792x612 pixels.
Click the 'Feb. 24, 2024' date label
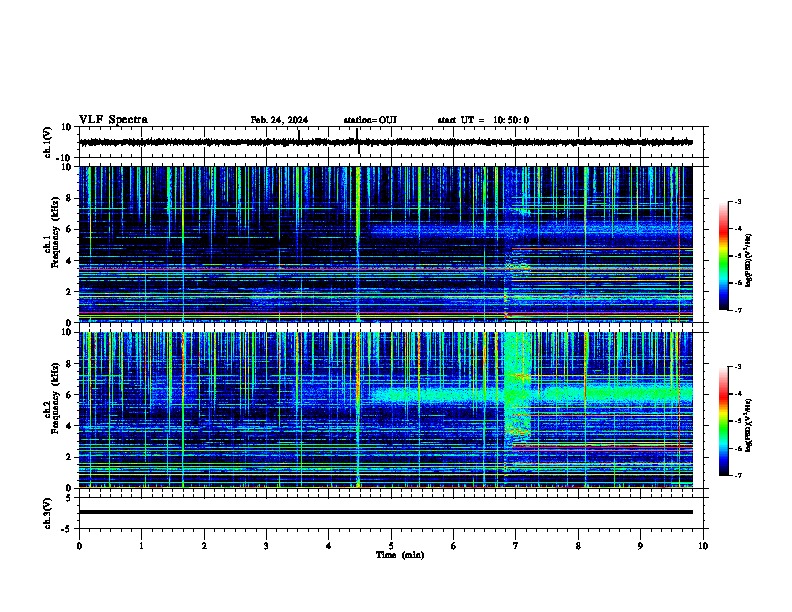coord(279,120)
